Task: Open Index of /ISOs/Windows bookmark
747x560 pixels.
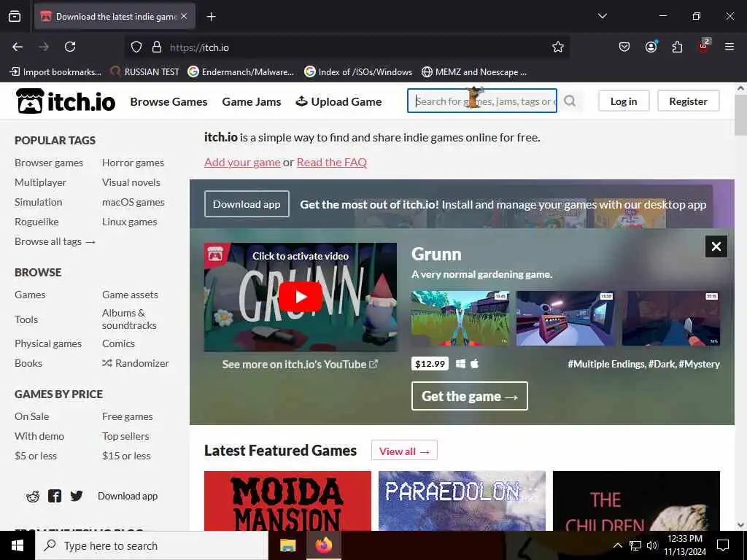Action: pos(358,71)
